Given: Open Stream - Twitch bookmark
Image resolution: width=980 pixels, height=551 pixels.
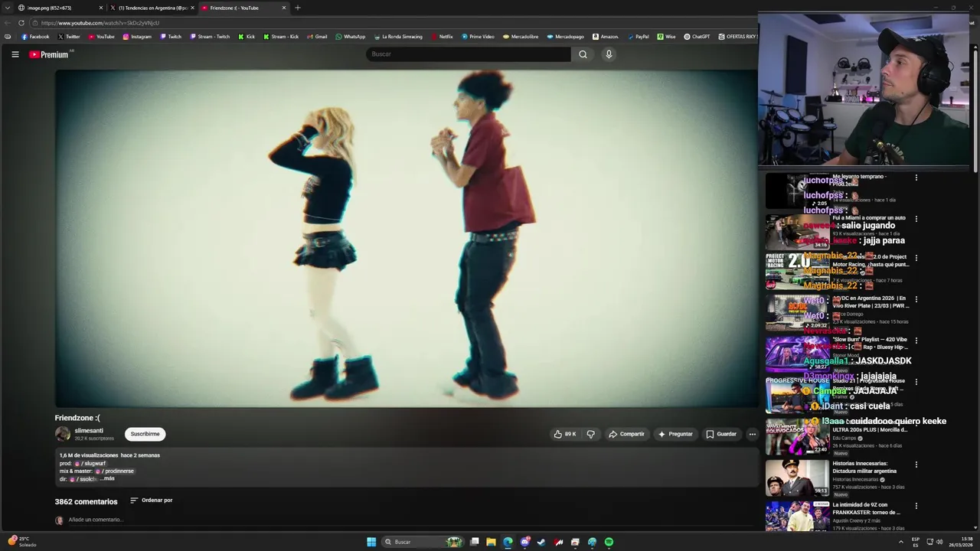Looking at the screenshot, I should pyautogui.click(x=209, y=37).
